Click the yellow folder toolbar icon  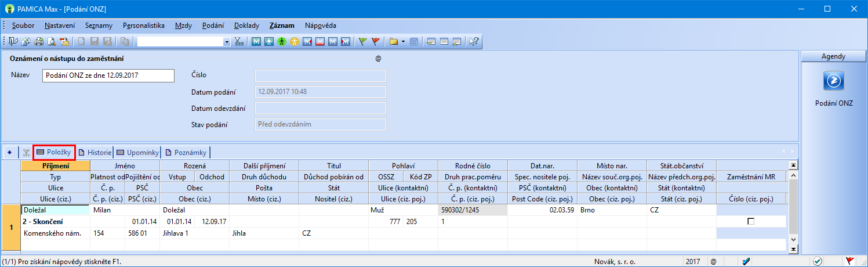394,41
